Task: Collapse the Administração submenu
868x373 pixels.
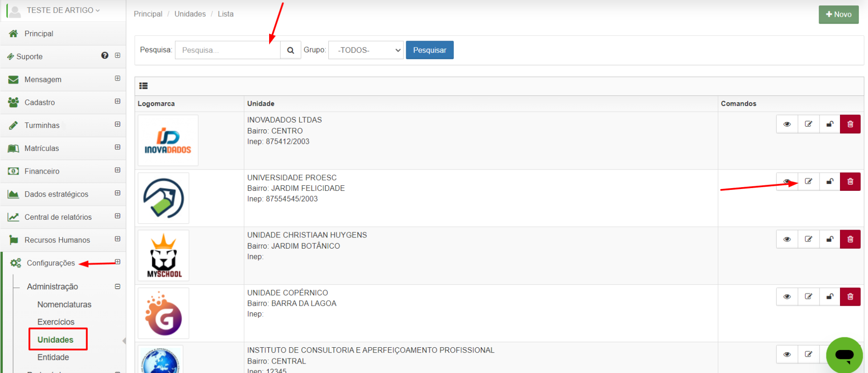Action: coord(118,287)
